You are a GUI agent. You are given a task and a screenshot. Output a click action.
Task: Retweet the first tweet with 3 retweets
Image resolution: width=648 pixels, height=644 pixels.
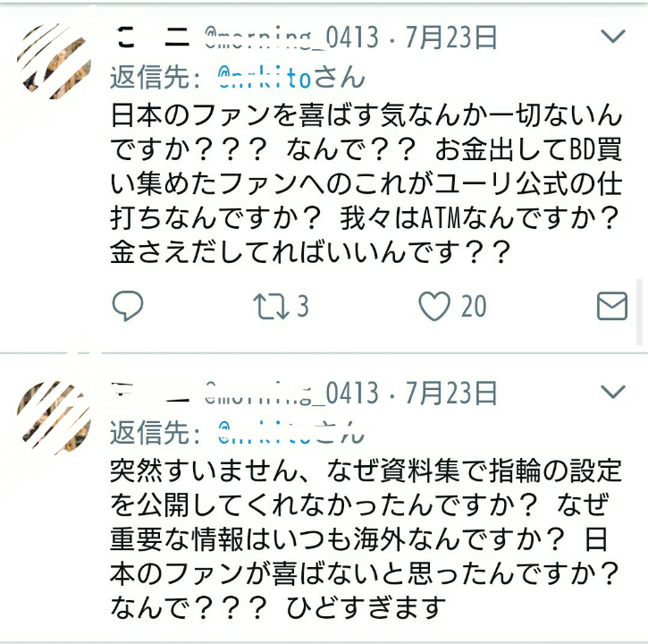click(x=271, y=307)
